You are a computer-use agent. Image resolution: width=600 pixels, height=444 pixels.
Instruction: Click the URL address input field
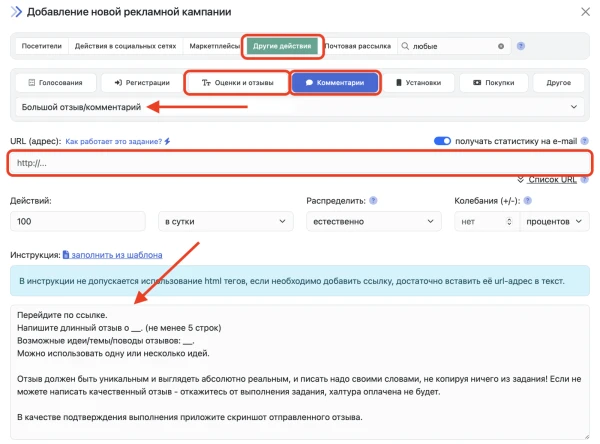coord(298,162)
